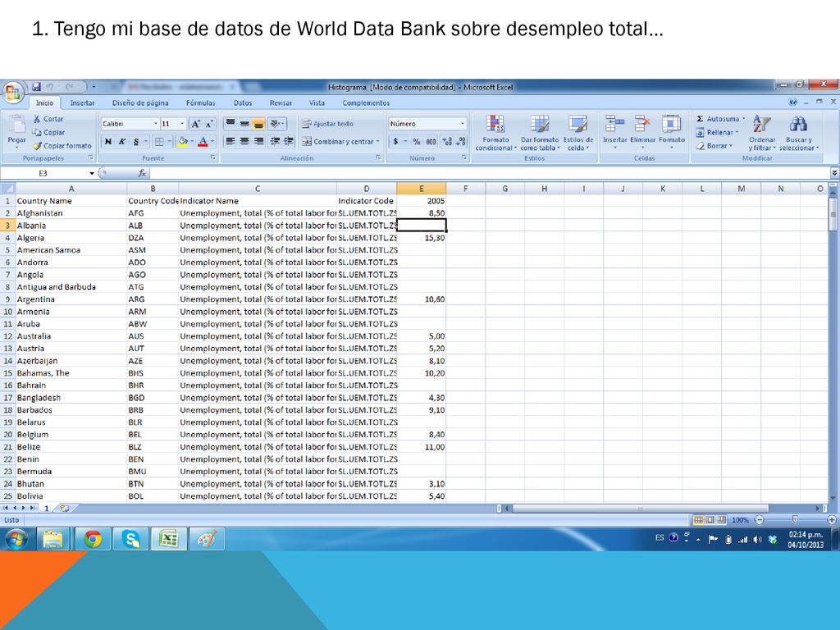Expand the formula bar chevron
Viewport: 840px width, 630px height.
[834, 172]
